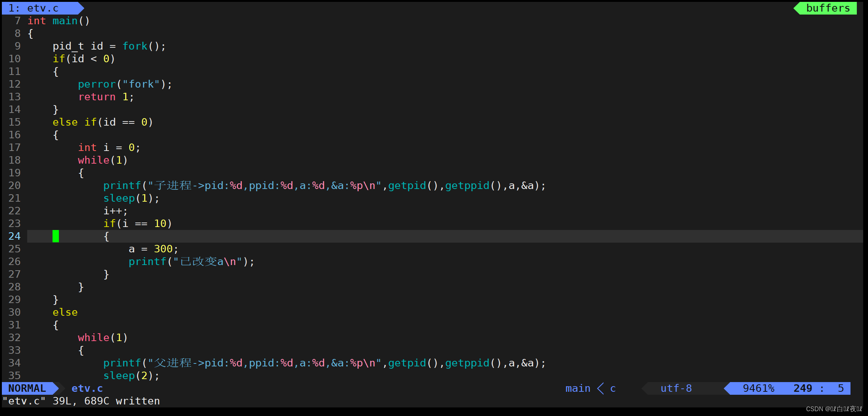The width and height of the screenshot is (868, 416).
Task: Click 'sleep(2);' on line 35
Action: (132, 376)
